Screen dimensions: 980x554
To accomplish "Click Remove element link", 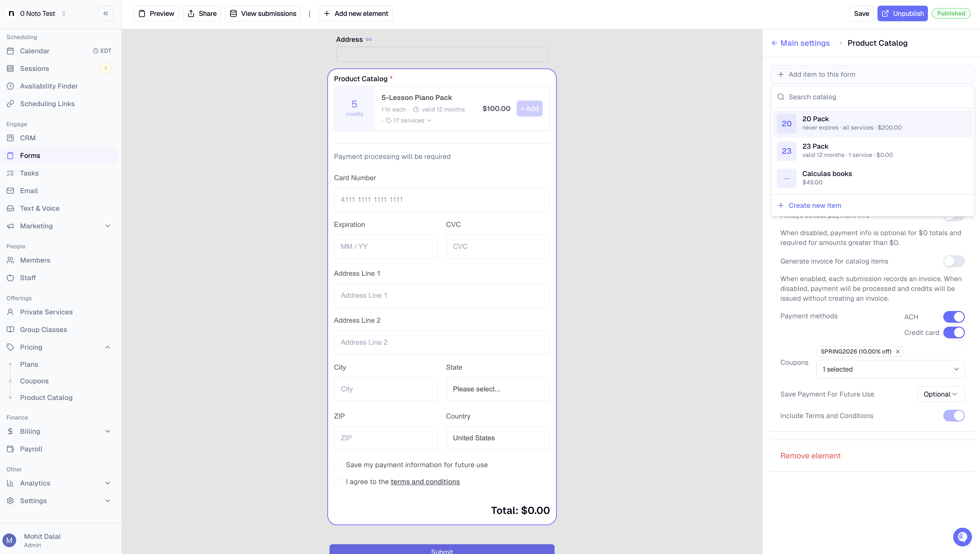I will point(810,456).
